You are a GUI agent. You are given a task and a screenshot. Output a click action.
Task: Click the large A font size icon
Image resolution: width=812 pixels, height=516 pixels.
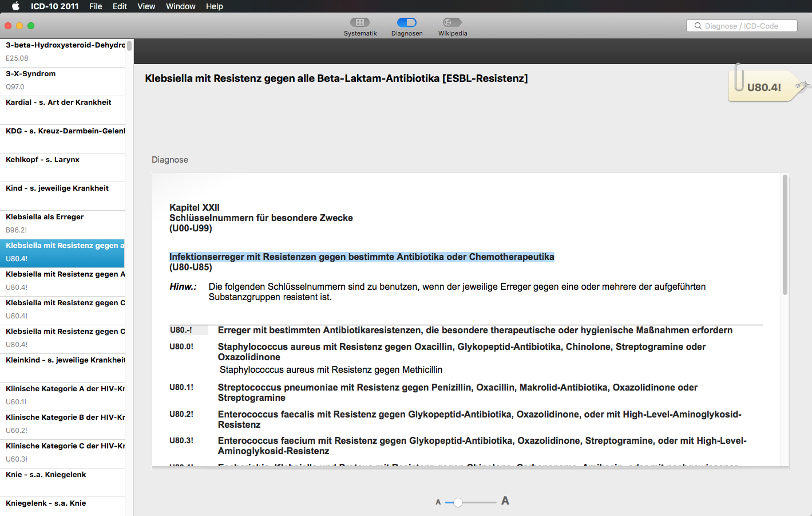coord(505,500)
